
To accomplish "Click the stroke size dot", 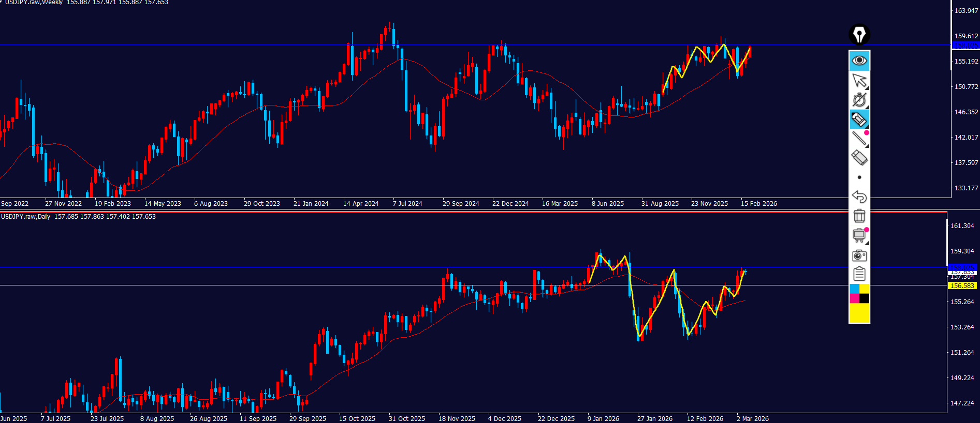I will 859,177.
